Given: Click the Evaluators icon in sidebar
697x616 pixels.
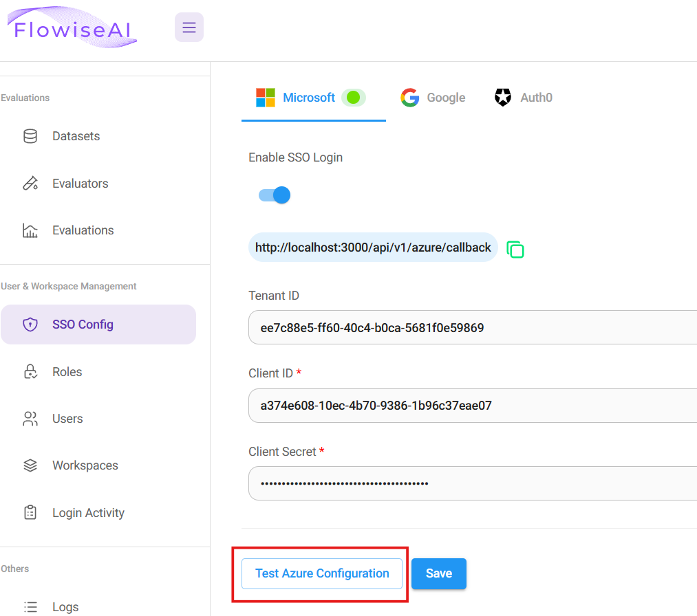Looking at the screenshot, I should 30,184.
